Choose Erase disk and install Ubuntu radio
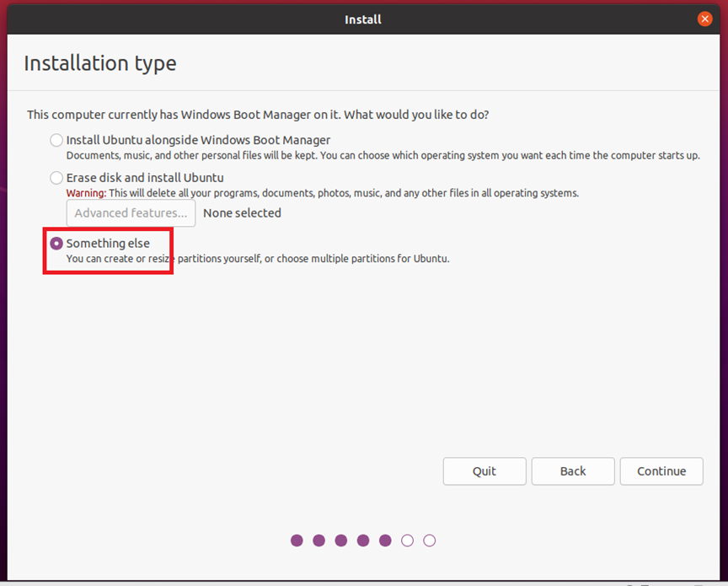Viewport: 728px width, 586px height. (x=56, y=178)
